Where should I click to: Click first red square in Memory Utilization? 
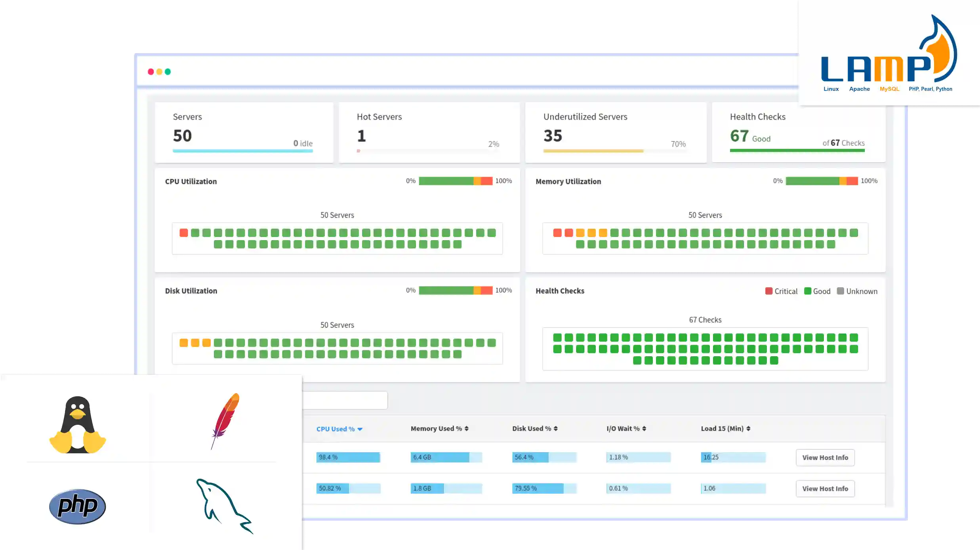[x=557, y=233]
